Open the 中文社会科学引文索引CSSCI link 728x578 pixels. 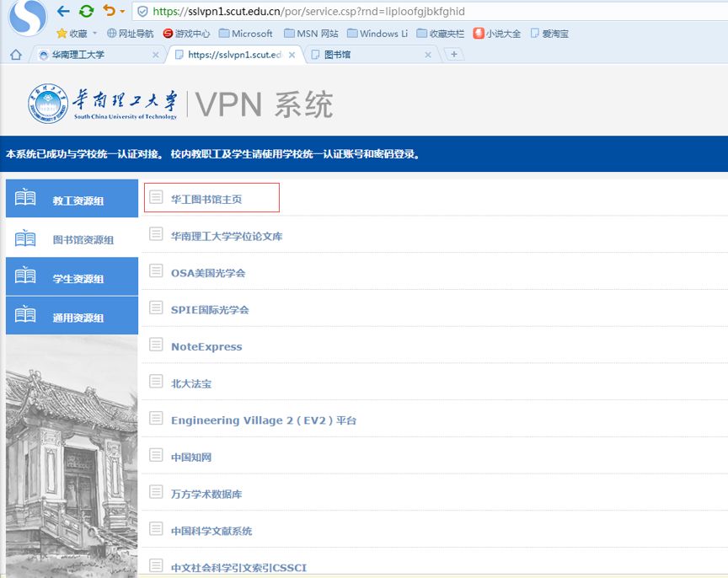[238, 568]
